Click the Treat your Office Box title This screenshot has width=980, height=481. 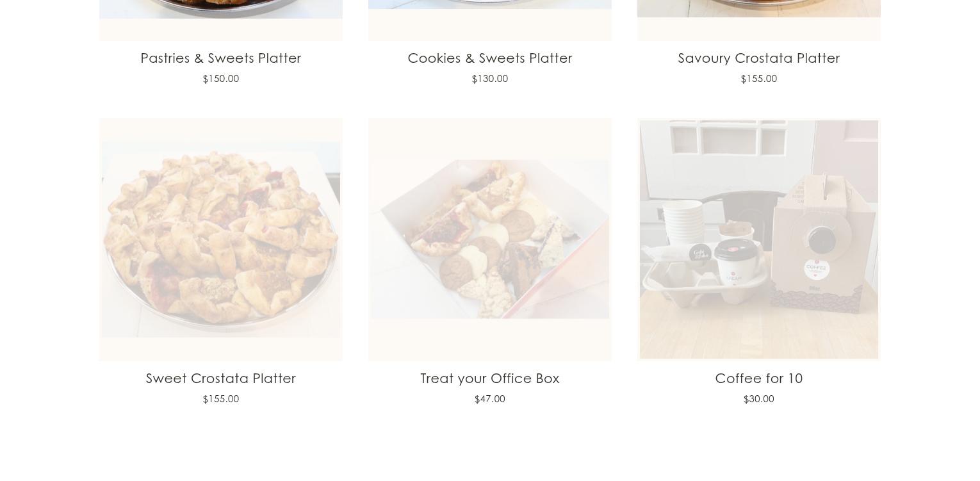pos(490,379)
